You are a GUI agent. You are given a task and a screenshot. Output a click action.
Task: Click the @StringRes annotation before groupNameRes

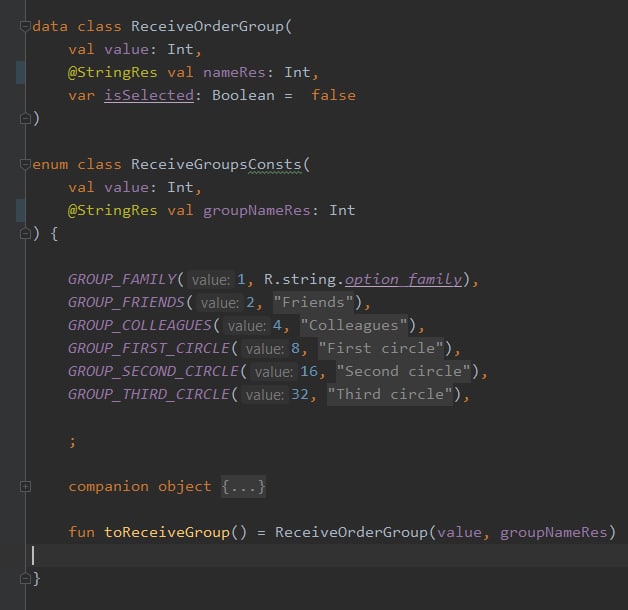[113, 211]
